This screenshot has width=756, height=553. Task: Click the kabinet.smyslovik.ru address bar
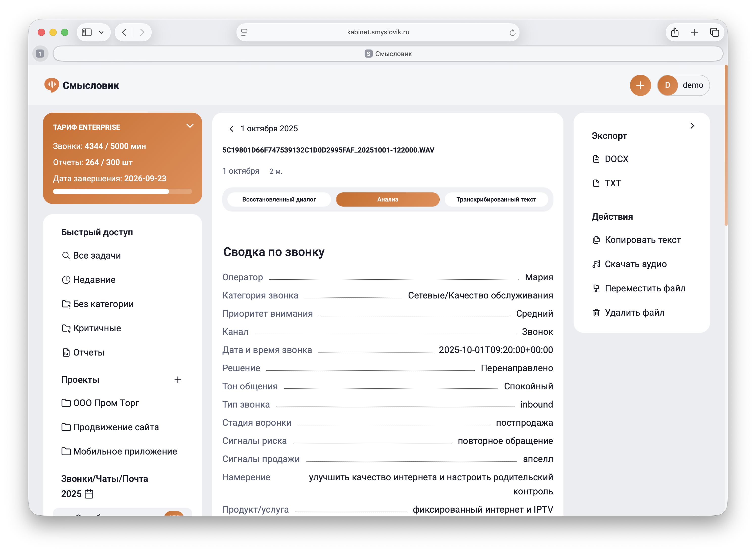378,32
